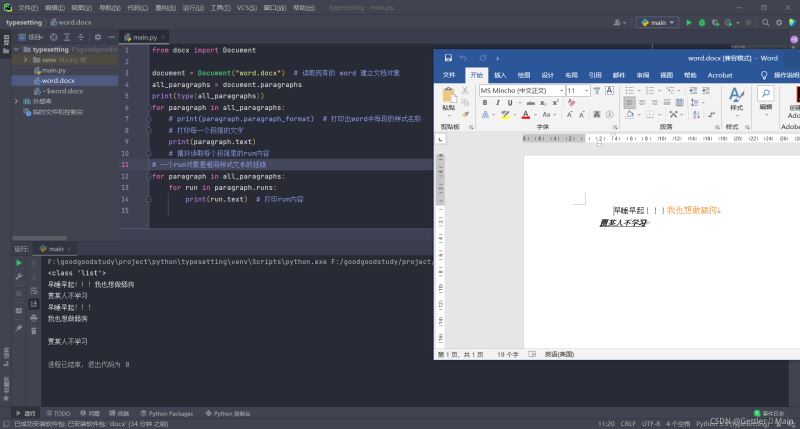Viewport: 800px width, 429px height.
Task: Open the Find magnifier in Word's Editing group
Action: 765,94
